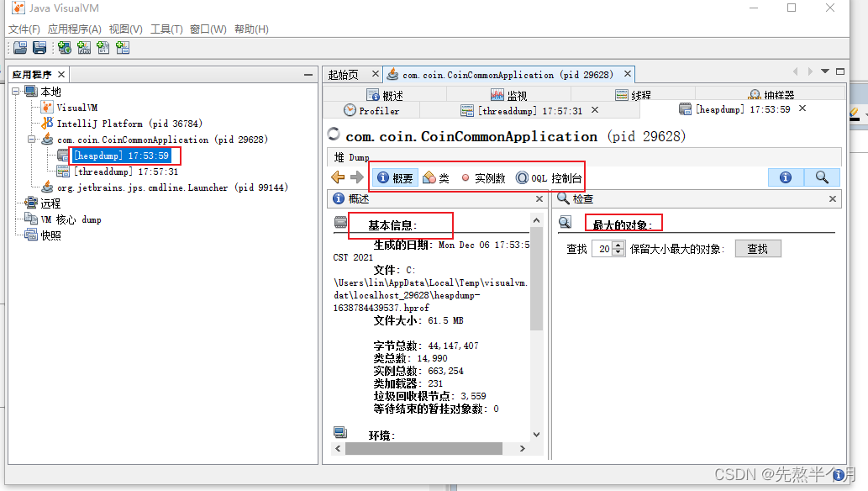
Task: Click the Save snapshot toolbar icon
Action: coord(39,48)
